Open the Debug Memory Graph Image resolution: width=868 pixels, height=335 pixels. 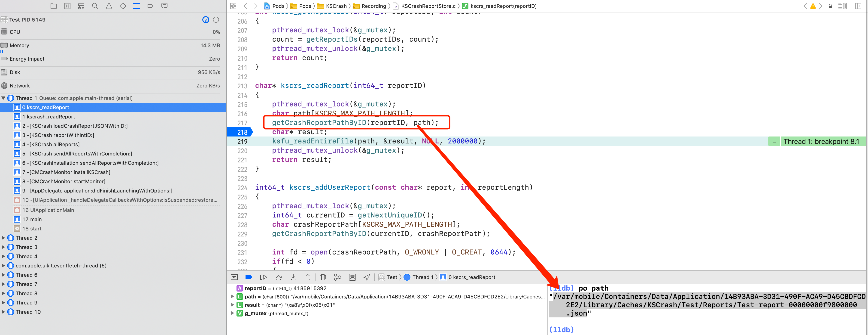click(x=337, y=277)
